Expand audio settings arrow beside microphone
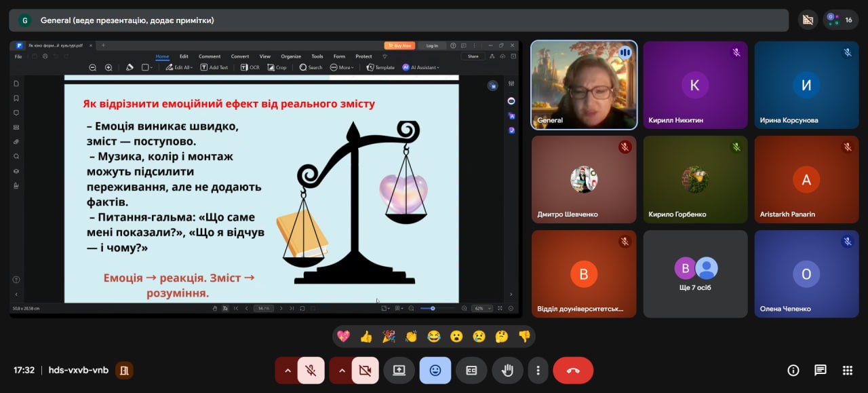 tap(288, 371)
